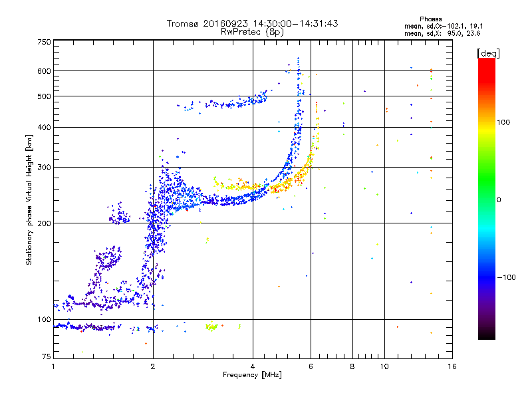The height and width of the screenshot is (399, 532).
Task: Click the y-axis tick label '75'
Action: pyautogui.click(x=46, y=356)
